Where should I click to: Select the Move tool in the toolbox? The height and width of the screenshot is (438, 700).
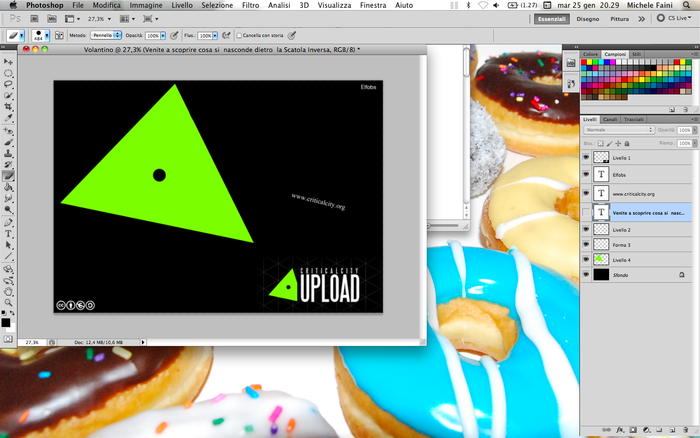8,62
